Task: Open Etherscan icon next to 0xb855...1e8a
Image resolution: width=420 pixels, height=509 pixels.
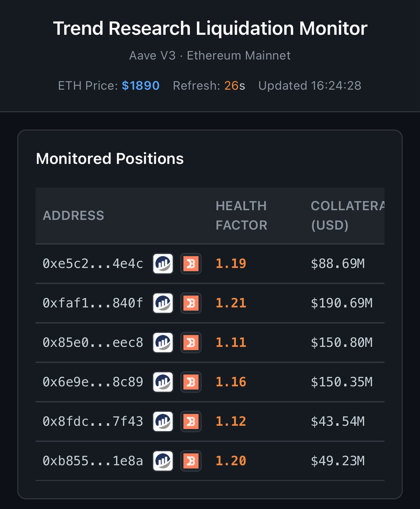Action: coord(163,461)
